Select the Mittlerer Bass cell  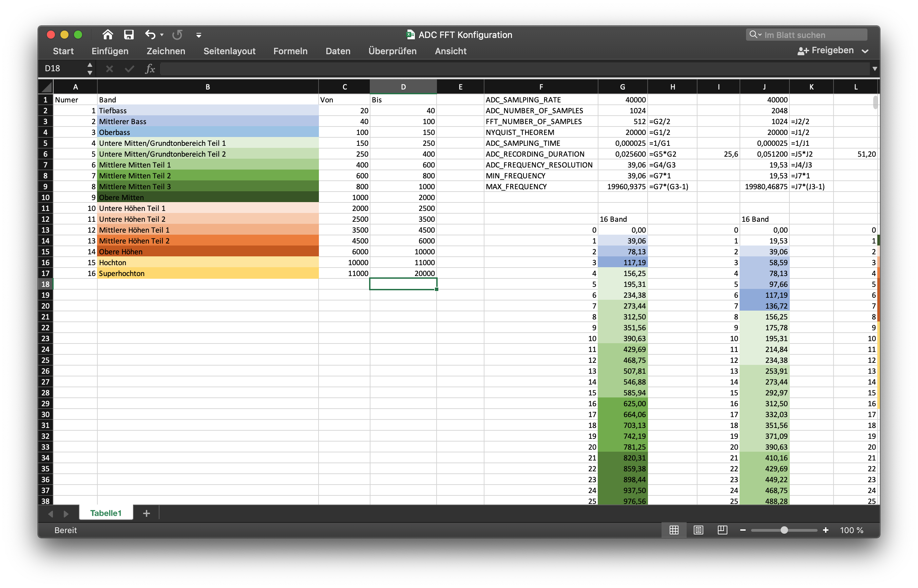(x=208, y=121)
